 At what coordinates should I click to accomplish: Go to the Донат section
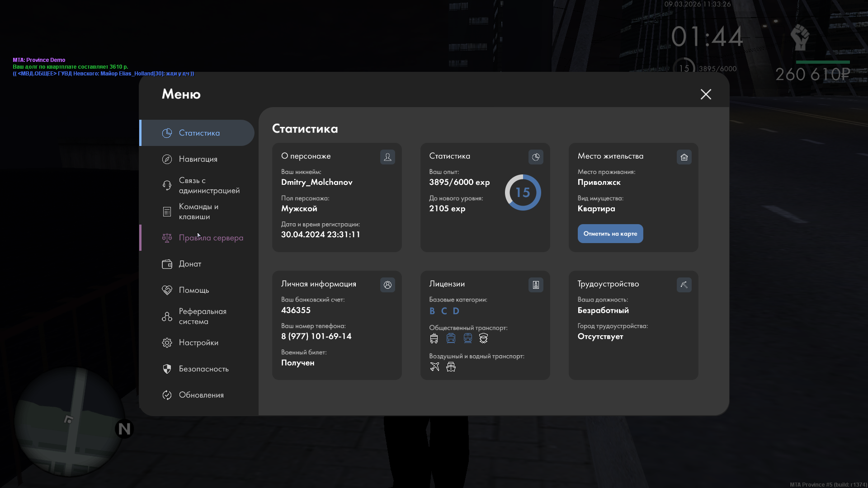coord(190,264)
